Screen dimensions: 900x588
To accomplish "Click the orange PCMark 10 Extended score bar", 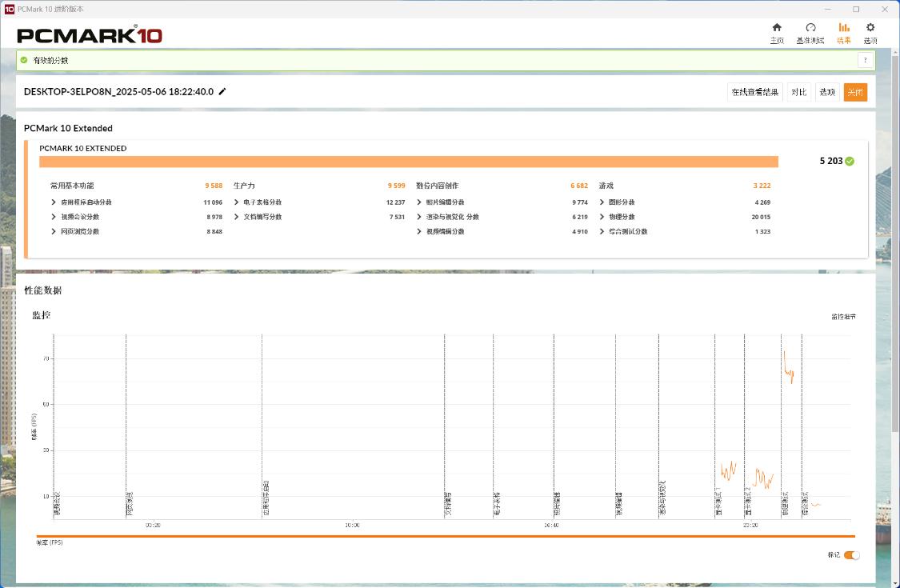I will point(409,162).
